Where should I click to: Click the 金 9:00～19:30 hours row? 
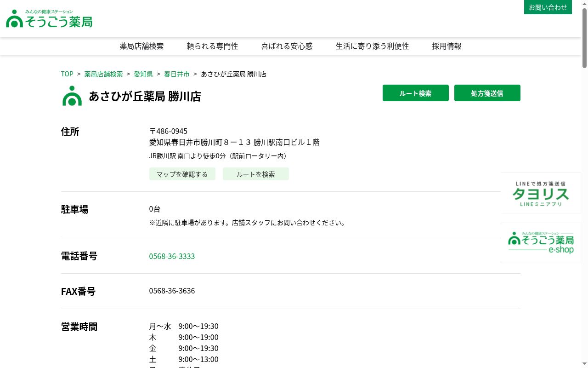[184, 348]
